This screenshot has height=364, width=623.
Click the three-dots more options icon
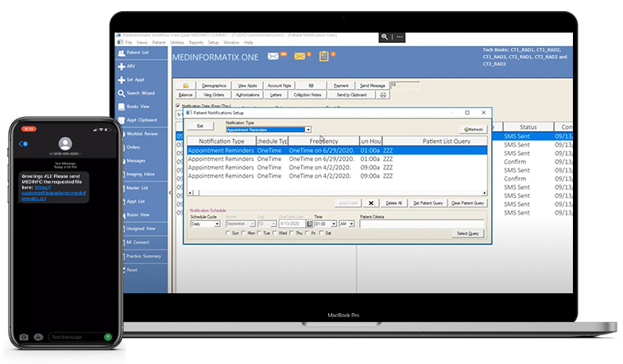[x=400, y=37]
